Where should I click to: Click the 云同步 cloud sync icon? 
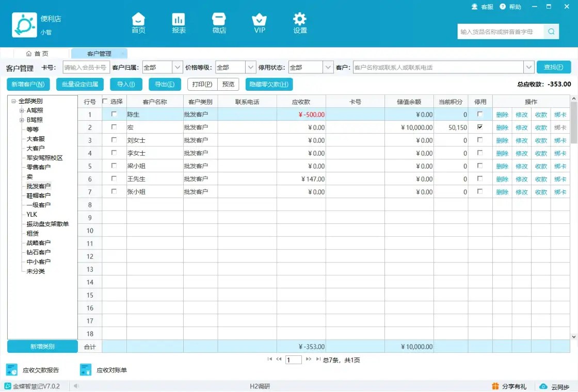point(543,386)
